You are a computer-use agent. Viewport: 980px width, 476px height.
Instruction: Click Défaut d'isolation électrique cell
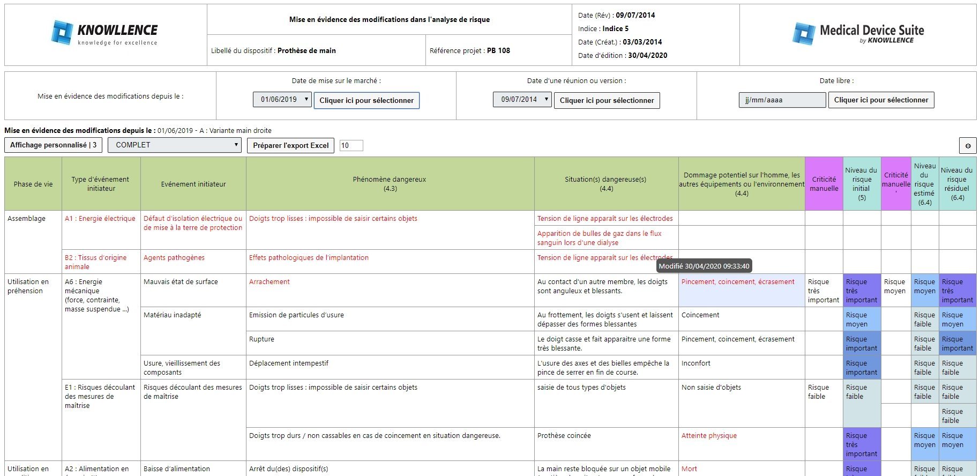click(x=193, y=230)
